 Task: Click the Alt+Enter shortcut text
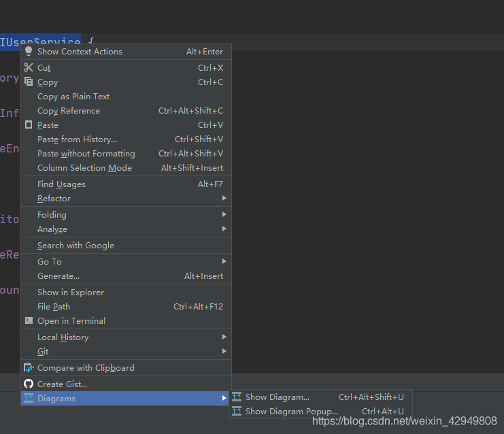point(205,52)
